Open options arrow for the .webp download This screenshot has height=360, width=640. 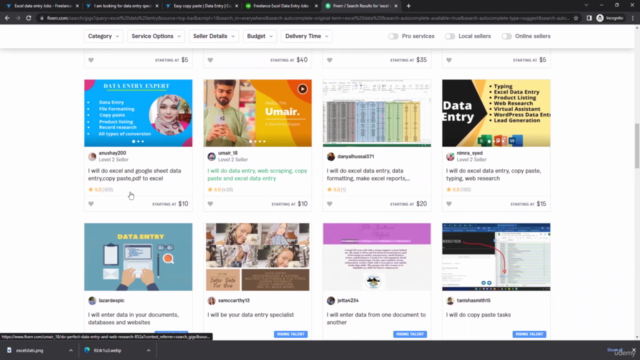148,350
